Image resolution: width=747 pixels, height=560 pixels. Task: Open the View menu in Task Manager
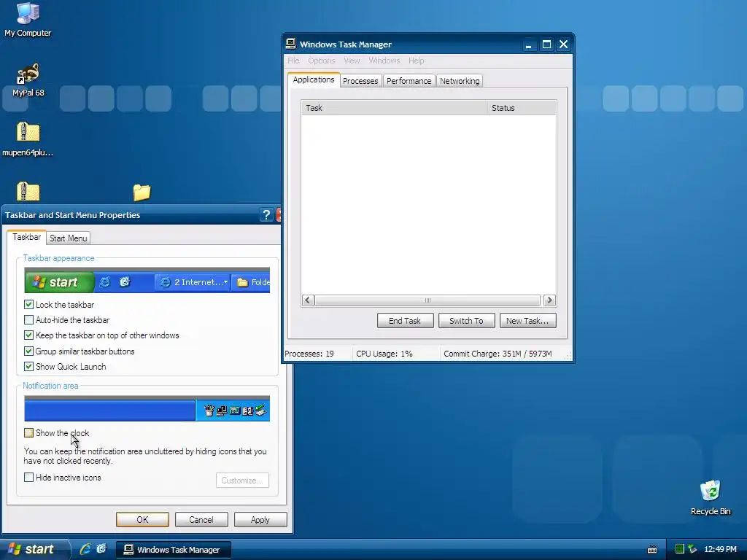coord(352,61)
